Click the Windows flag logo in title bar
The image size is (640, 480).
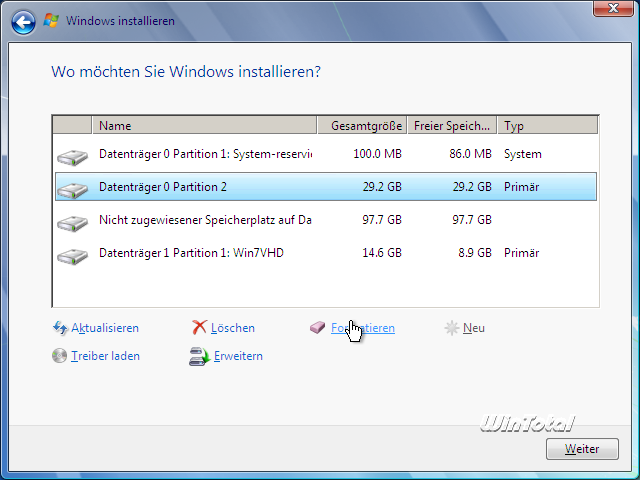pos(51,20)
